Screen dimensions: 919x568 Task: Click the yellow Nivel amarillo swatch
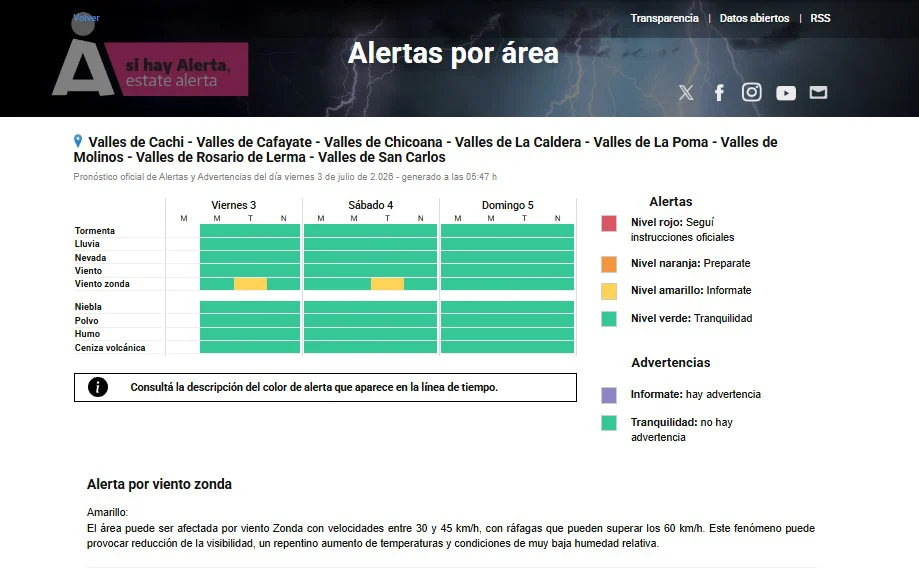click(x=609, y=291)
